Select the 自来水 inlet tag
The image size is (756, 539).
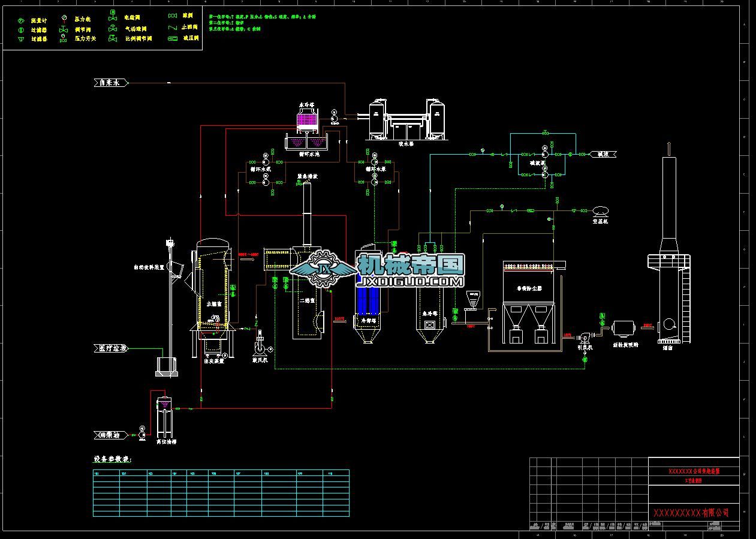(112, 83)
